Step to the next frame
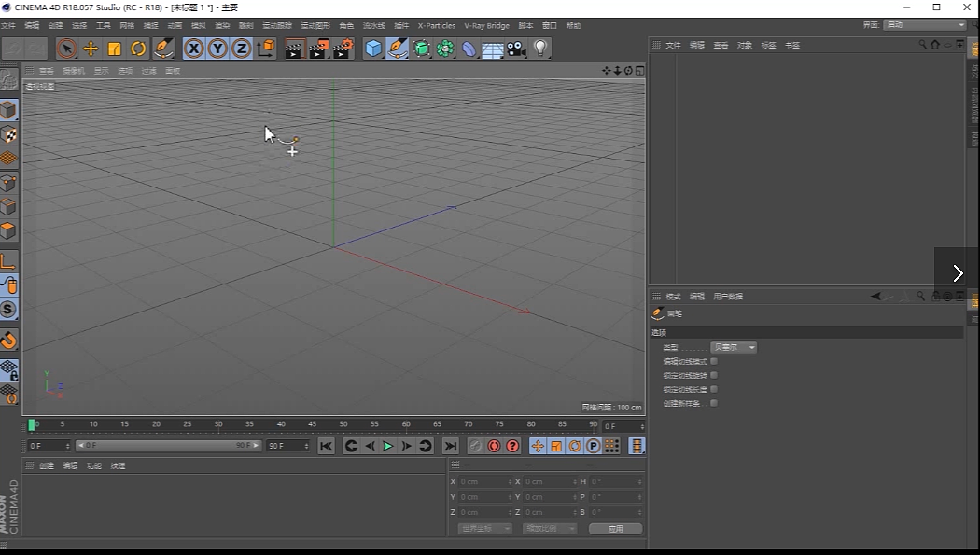The image size is (980, 555). point(406,446)
